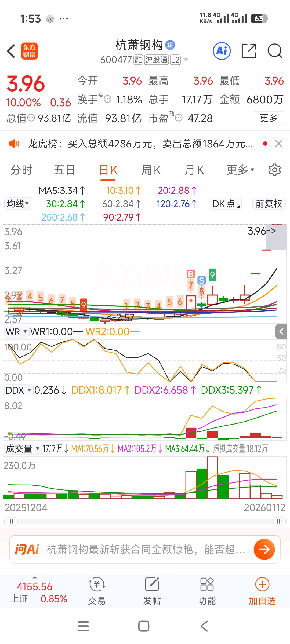This screenshot has width=290, height=644.
Task: Switch to 五日 chart tab
Action: point(64,170)
